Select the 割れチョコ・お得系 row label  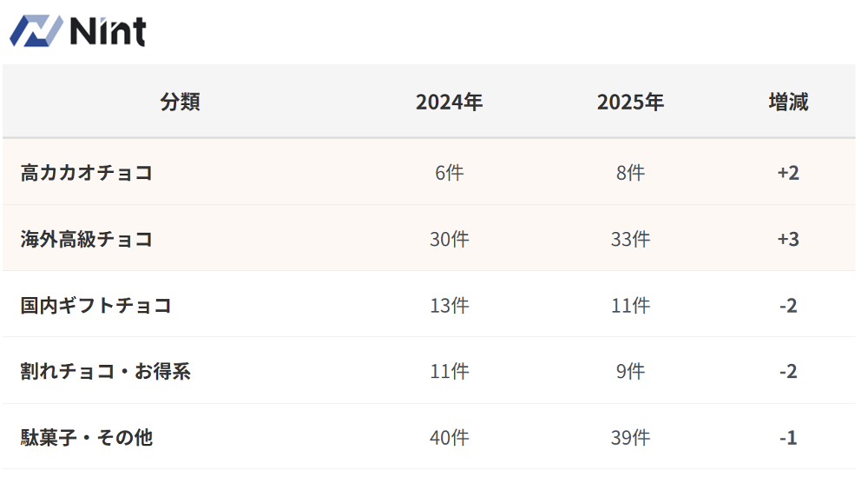(x=106, y=372)
